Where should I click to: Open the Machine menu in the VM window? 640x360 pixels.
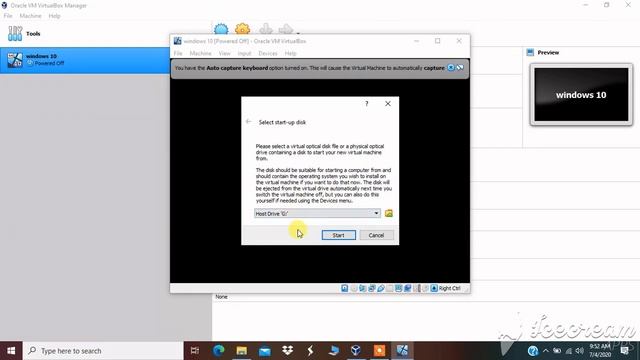[x=200, y=53]
